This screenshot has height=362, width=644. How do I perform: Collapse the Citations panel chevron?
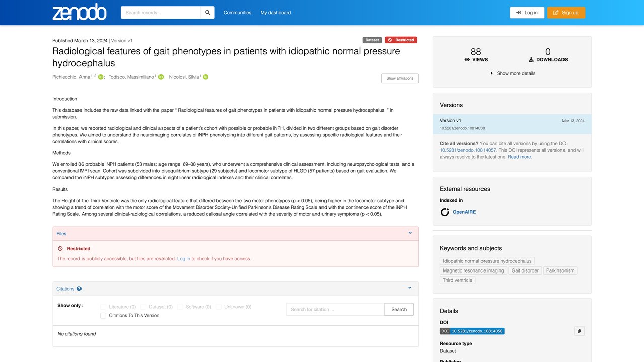(x=410, y=288)
